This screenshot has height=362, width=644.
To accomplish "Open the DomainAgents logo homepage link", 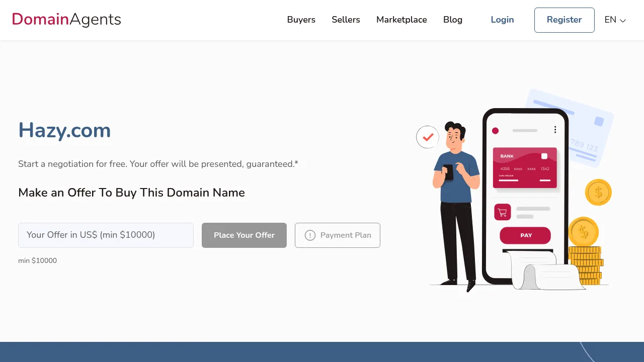I will (66, 20).
